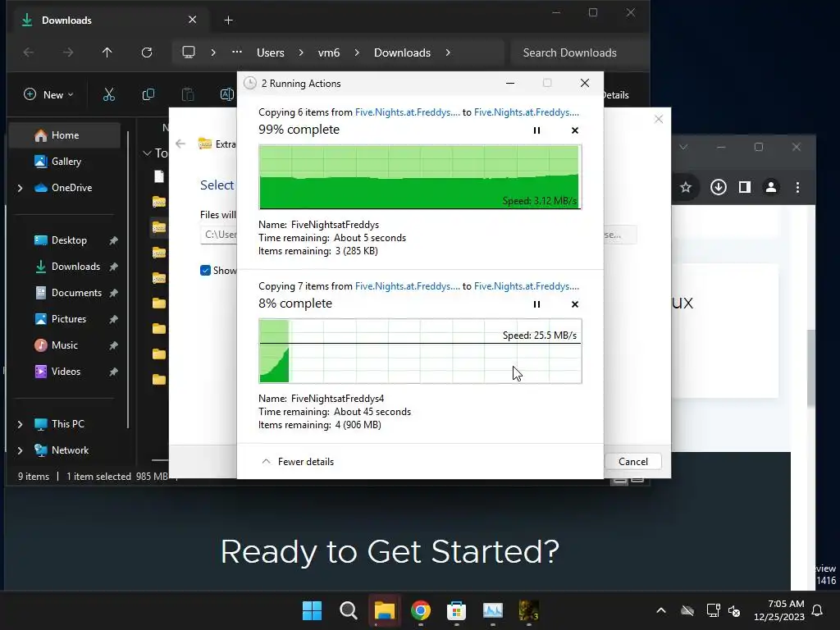
Task: Open Downloads quick access folder
Action: pyautogui.click(x=75, y=267)
